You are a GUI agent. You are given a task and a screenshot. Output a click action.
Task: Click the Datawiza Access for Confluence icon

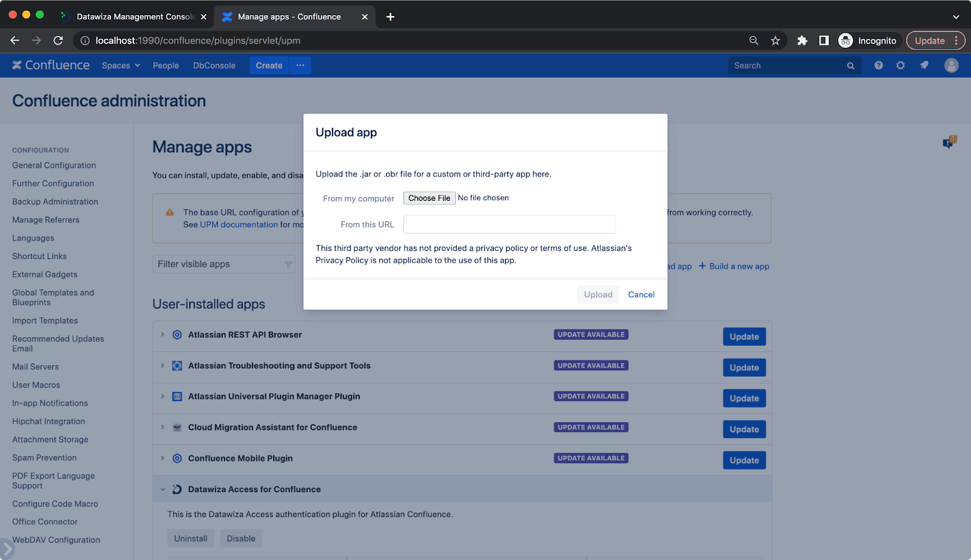click(x=177, y=490)
